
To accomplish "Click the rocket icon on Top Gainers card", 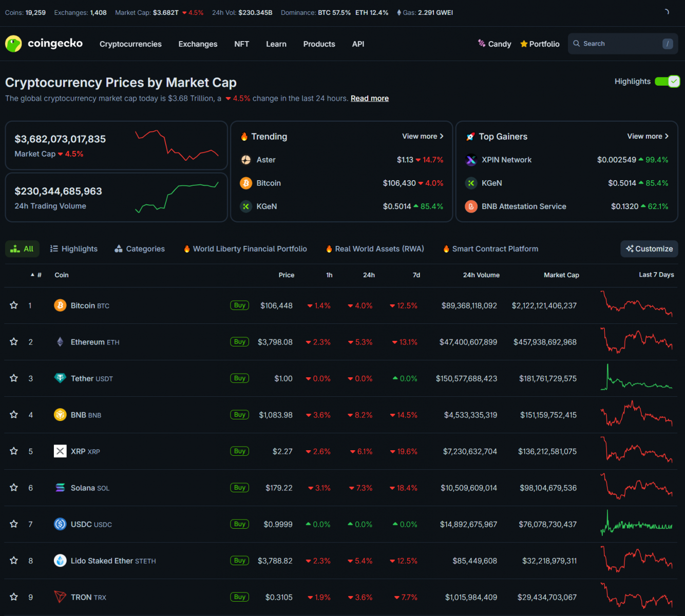I will click(470, 137).
